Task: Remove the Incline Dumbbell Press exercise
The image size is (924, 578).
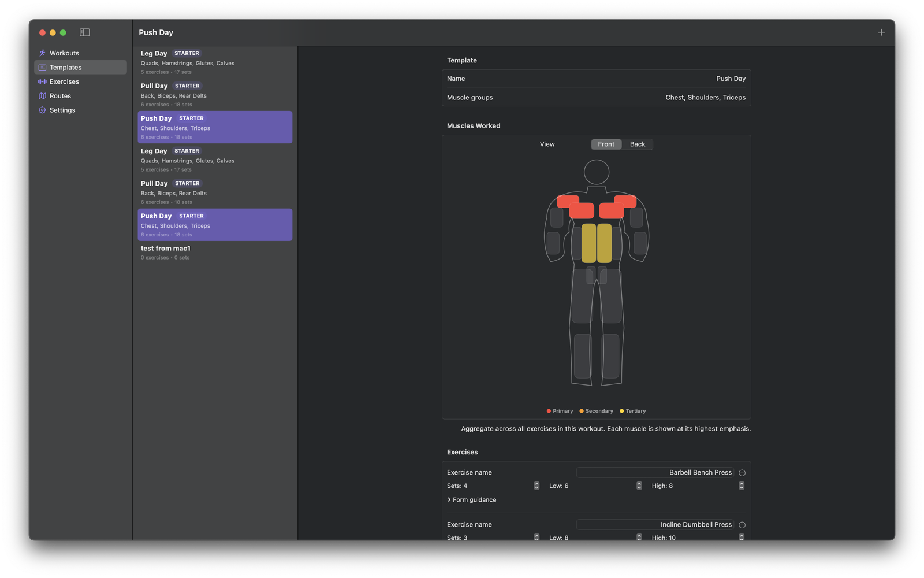Action: [x=742, y=525]
